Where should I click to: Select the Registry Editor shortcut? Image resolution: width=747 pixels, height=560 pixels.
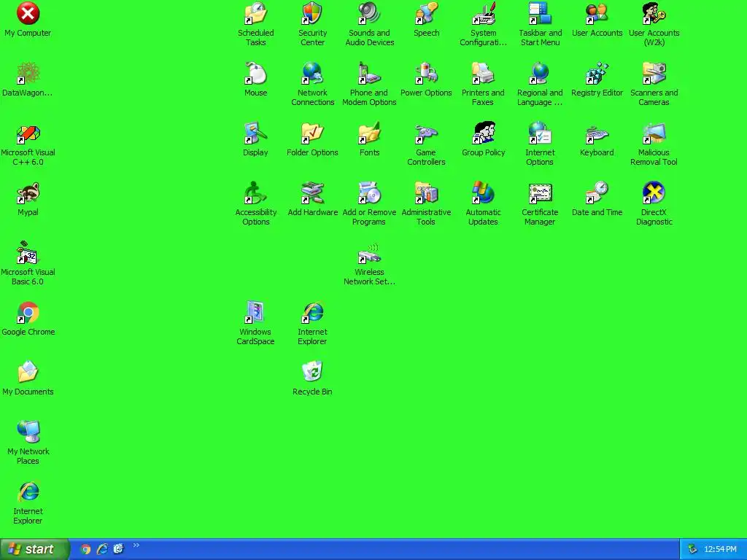click(x=597, y=74)
